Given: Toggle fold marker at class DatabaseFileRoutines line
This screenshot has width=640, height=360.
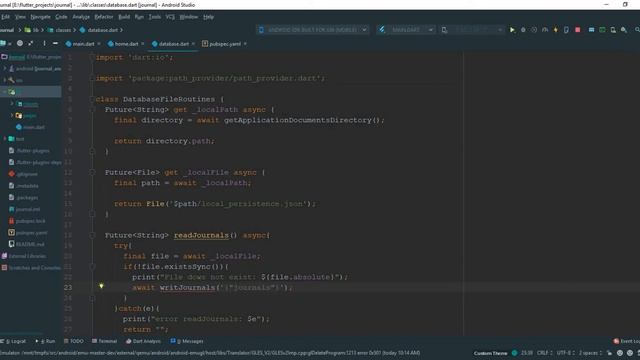Looking at the screenshot, I should tap(92, 99).
